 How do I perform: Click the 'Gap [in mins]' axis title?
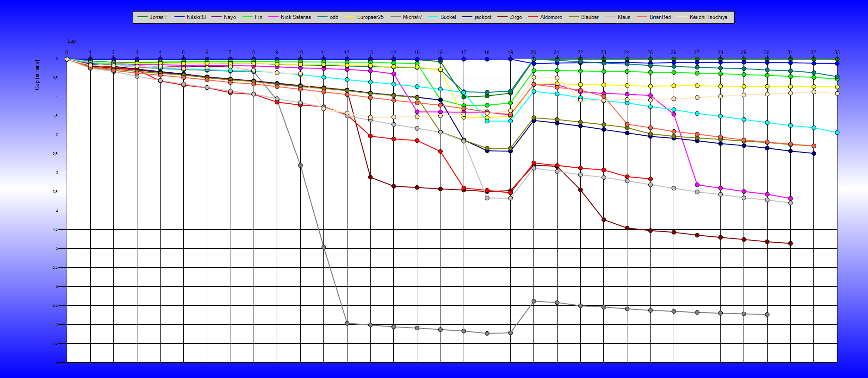click(37, 75)
